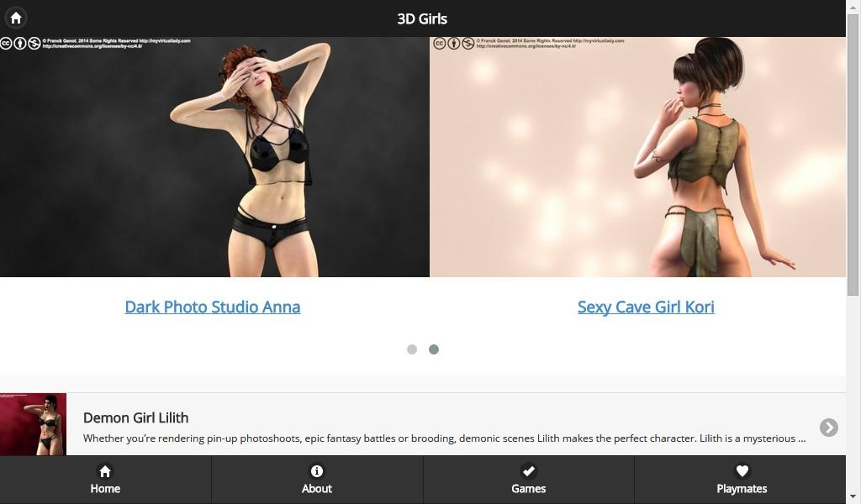Click the Sexy Cave Girl Kori image
Screen dimensions: 861x504
[x=637, y=157]
